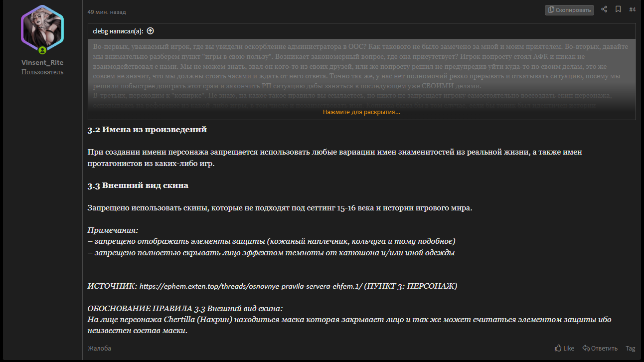Image resolution: width=644 pixels, height=362 pixels.
Task: Open the ephem.exten.top rules thread link
Action: coord(251,287)
